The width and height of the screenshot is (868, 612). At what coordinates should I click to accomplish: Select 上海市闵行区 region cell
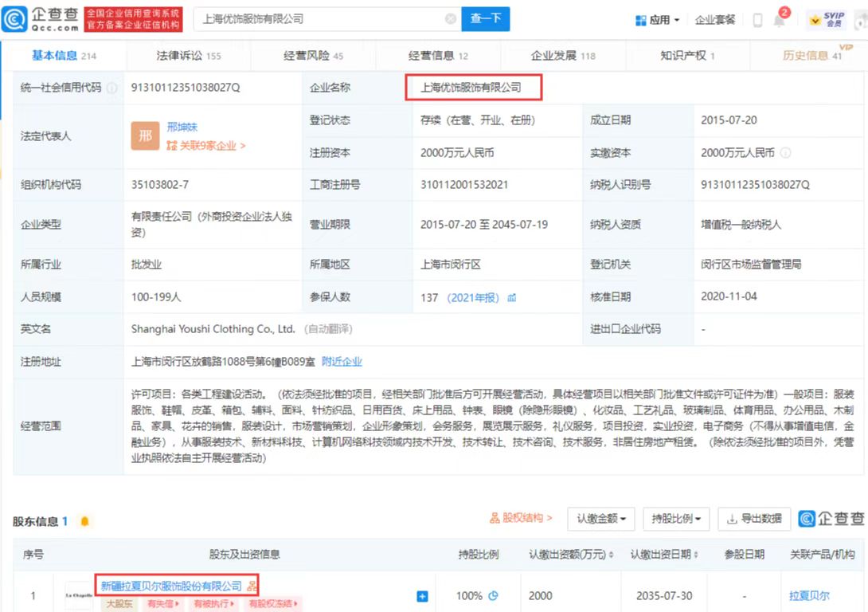coord(451,265)
